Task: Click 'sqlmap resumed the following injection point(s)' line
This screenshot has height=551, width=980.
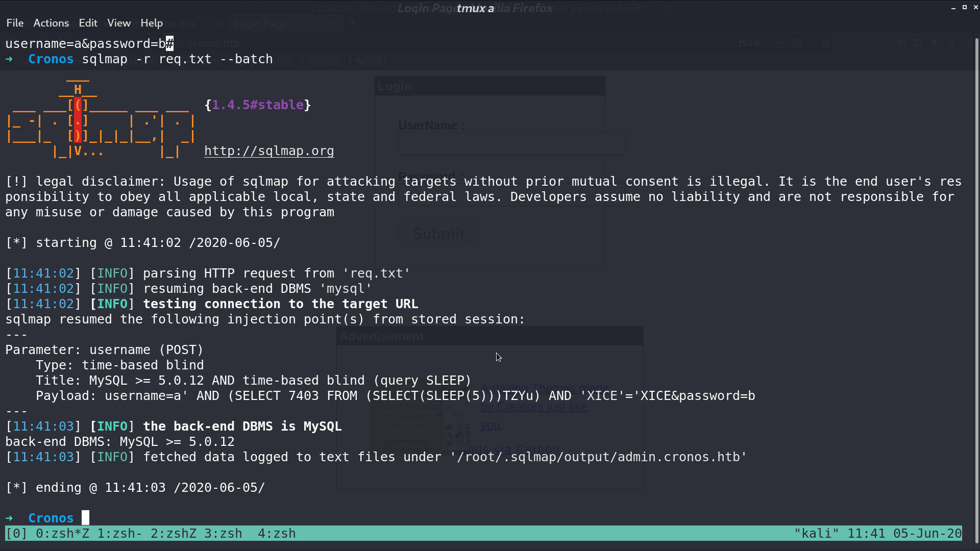Action: (265, 319)
